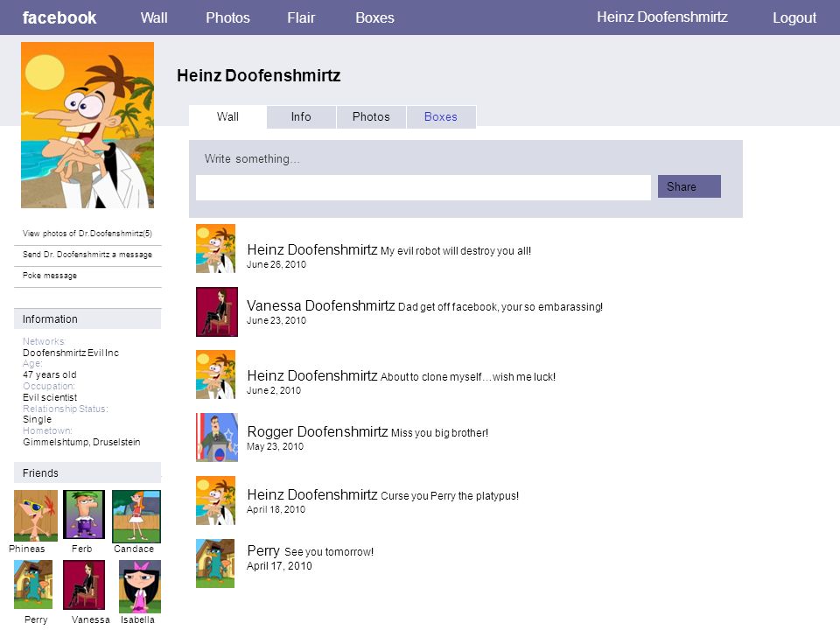The image size is (840, 630).
Task: Open Wall in the top navigation bar
Action: pyautogui.click(x=154, y=17)
